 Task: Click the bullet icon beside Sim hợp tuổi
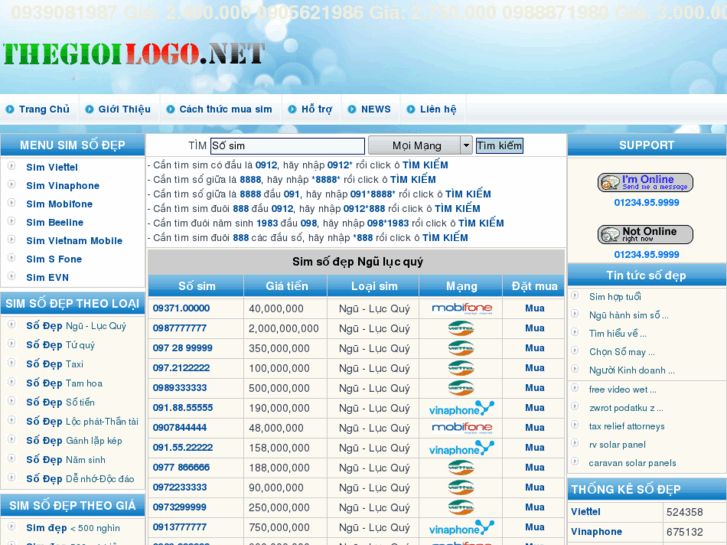(575, 295)
